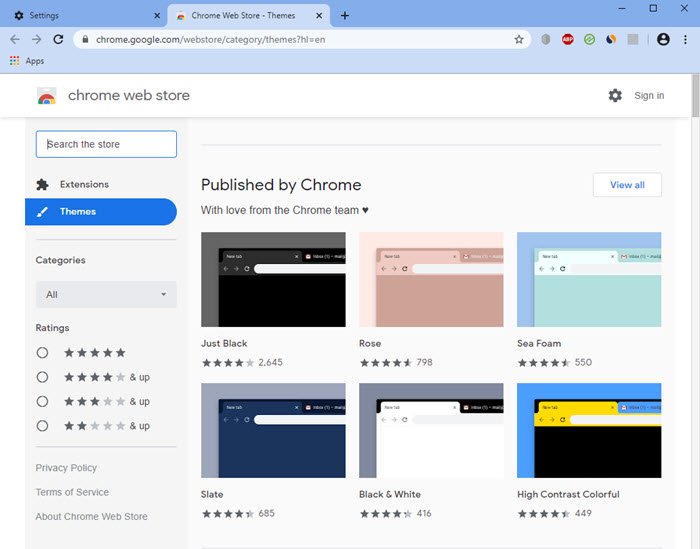Click the gray square extension icon
700x549 pixels.
pos(633,39)
